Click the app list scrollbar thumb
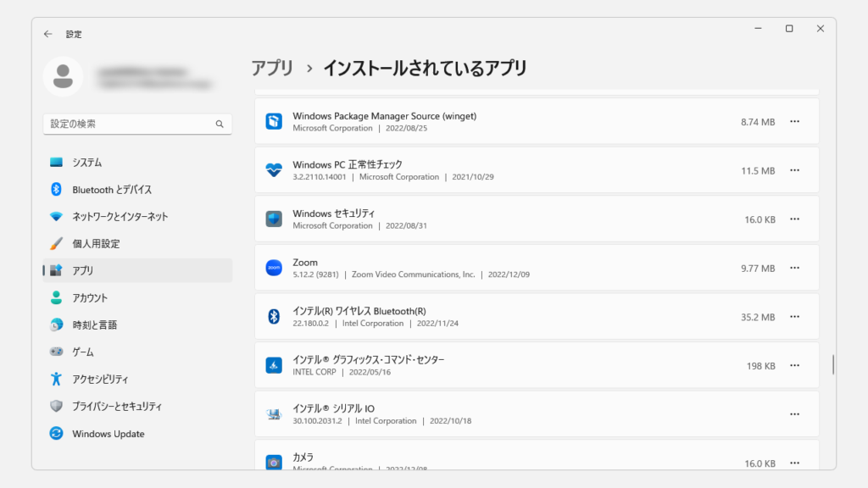Image resolution: width=868 pixels, height=488 pixels. click(x=832, y=364)
